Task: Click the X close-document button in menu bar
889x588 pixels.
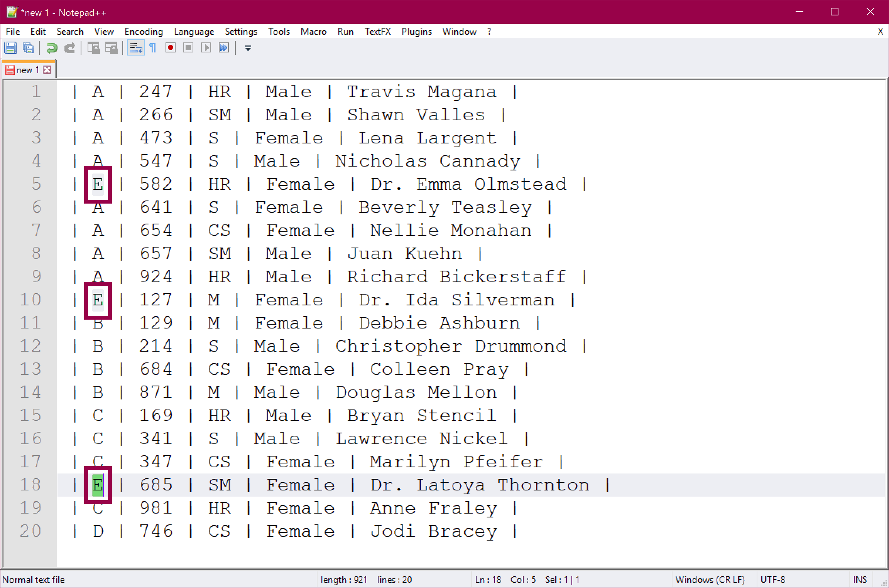Action: click(x=880, y=32)
